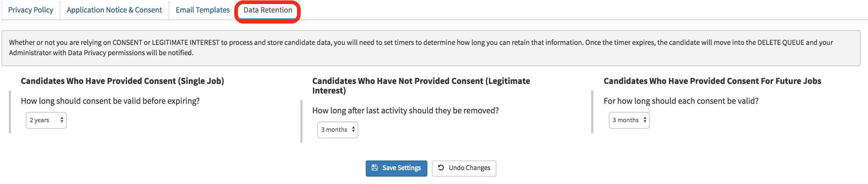
Task: Select the Data Retention tab
Action: (268, 10)
